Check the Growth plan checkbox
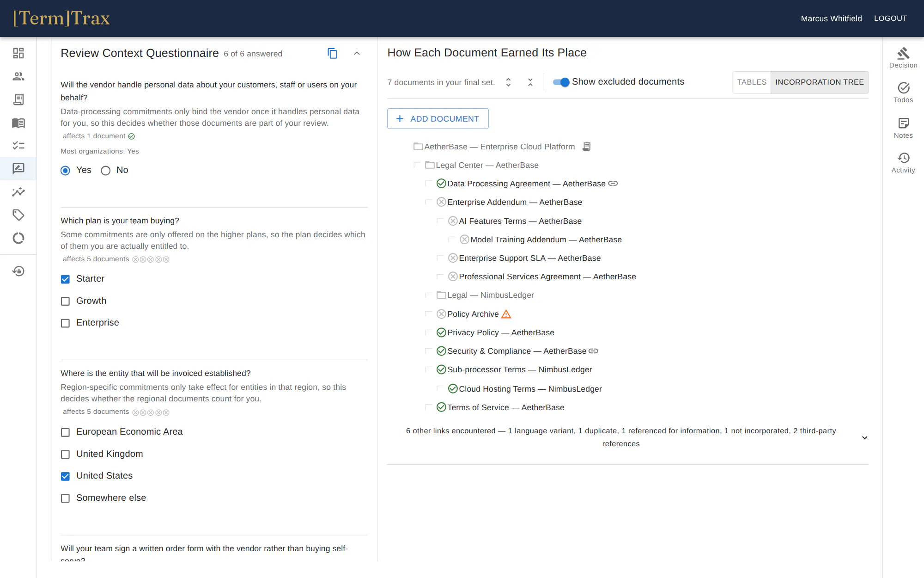Image resolution: width=924 pixels, height=578 pixels. tap(66, 301)
